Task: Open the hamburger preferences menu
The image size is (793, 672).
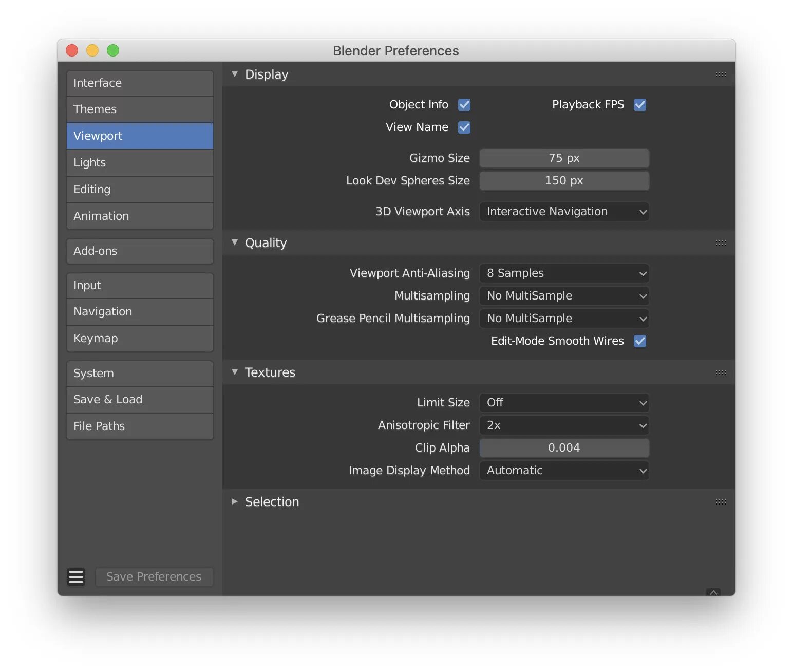Action: [x=76, y=576]
